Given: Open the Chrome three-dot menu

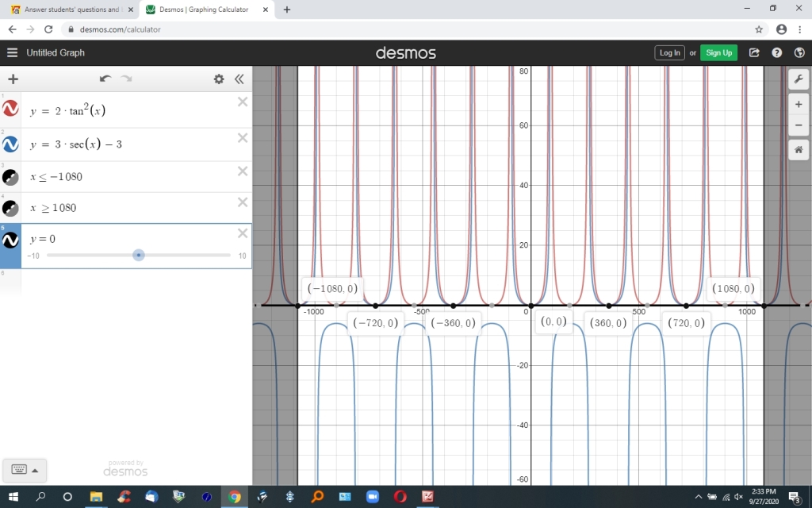Looking at the screenshot, I should click(800, 29).
